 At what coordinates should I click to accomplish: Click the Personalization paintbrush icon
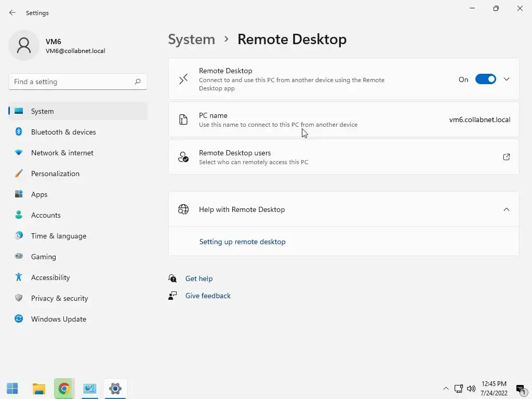pos(19,174)
